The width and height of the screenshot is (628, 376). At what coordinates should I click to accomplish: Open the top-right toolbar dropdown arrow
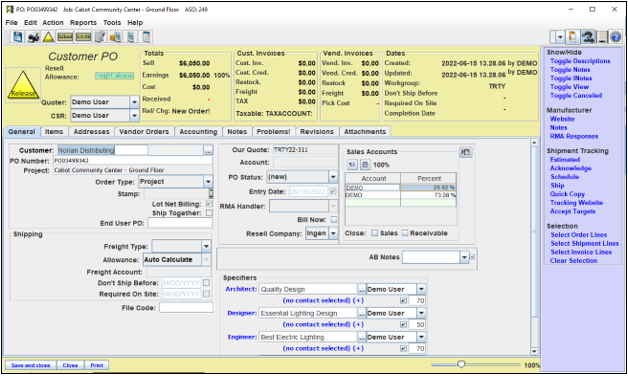560,37
